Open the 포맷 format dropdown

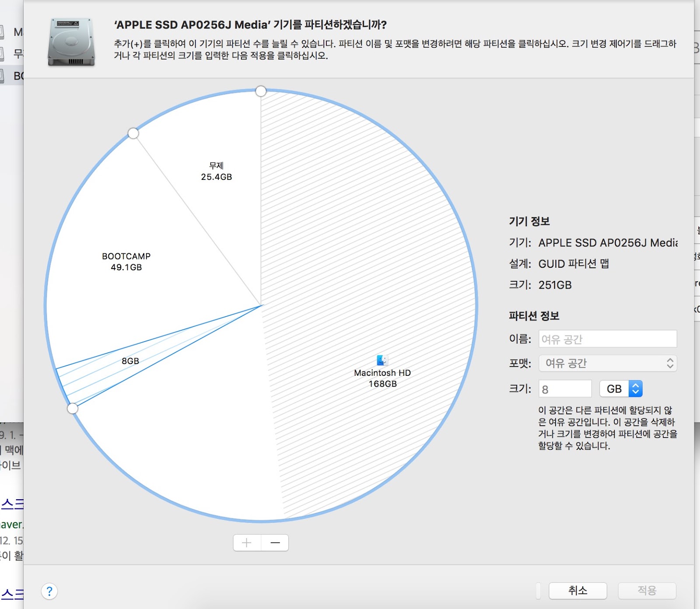tap(608, 363)
